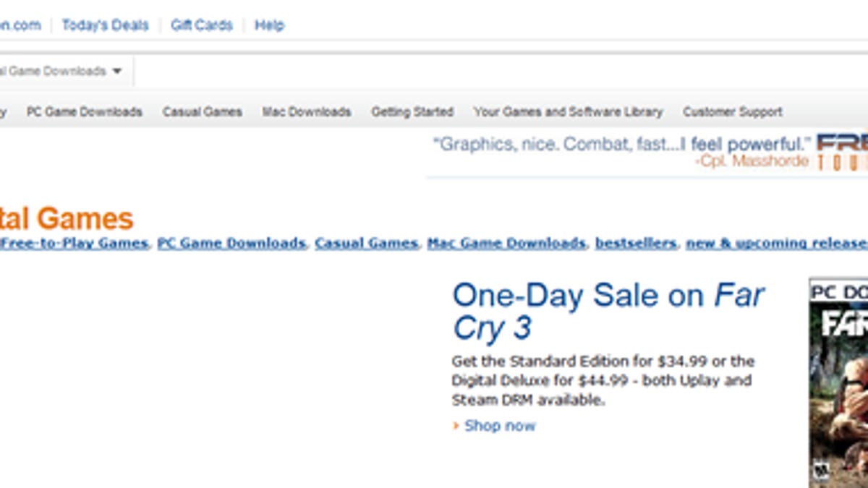This screenshot has height=488, width=868.
Task: Open Your Games and Software Library
Action: [x=568, y=112]
